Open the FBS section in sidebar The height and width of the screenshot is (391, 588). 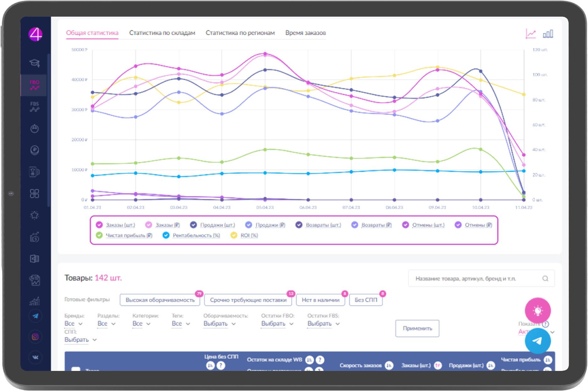pos(35,107)
